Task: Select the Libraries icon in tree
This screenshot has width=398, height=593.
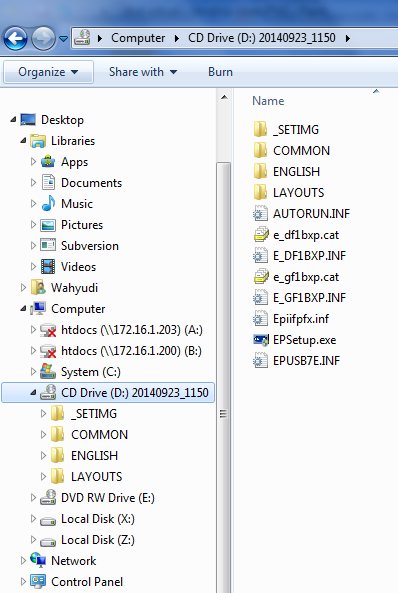Action: [38, 141]
